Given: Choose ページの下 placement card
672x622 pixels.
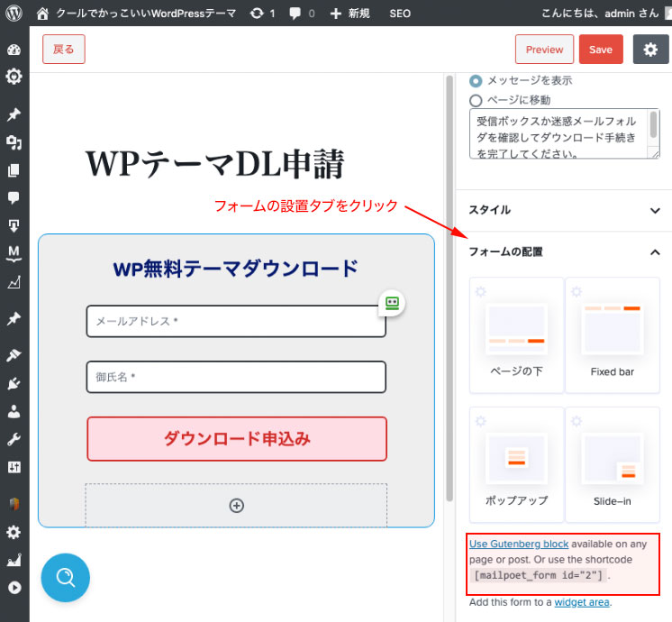Looking at the screenshot, I should [516, 335].
